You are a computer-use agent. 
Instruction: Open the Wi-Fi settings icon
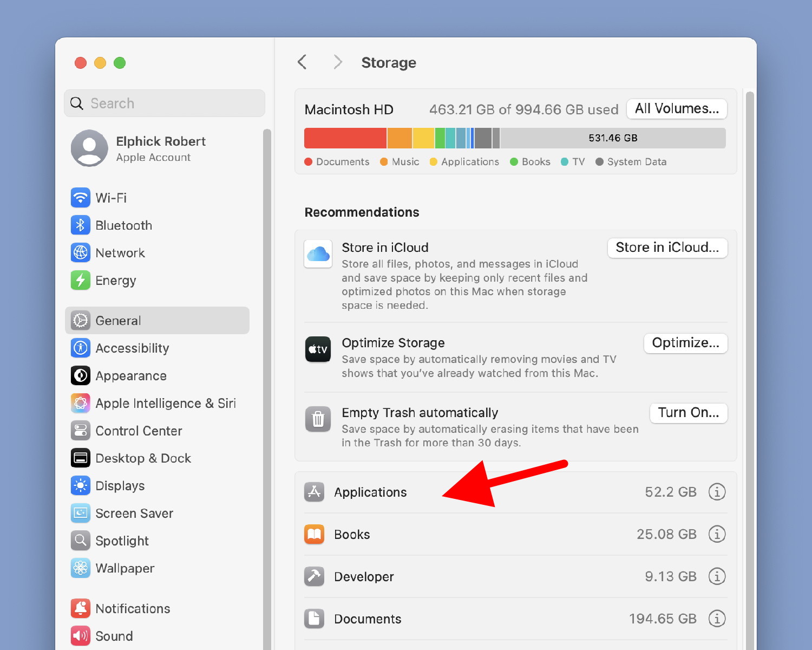[81, 198]
